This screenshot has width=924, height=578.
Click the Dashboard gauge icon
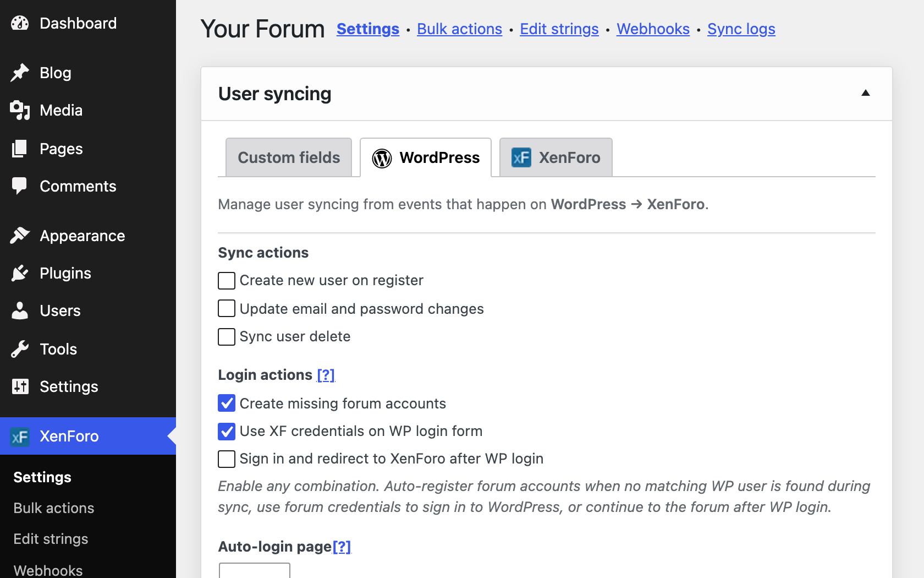(x=20, y=23)
